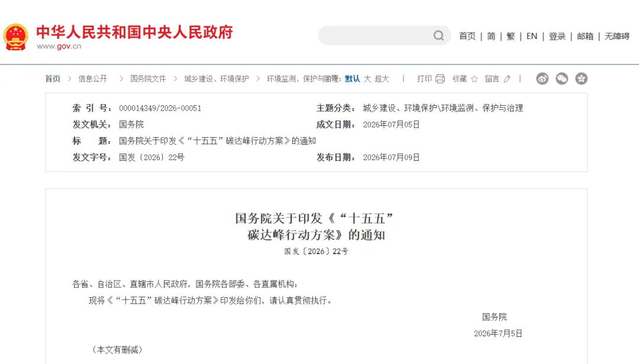
Task: Switch to traditional Chinese 繁
Action: (x=511, y=36)
